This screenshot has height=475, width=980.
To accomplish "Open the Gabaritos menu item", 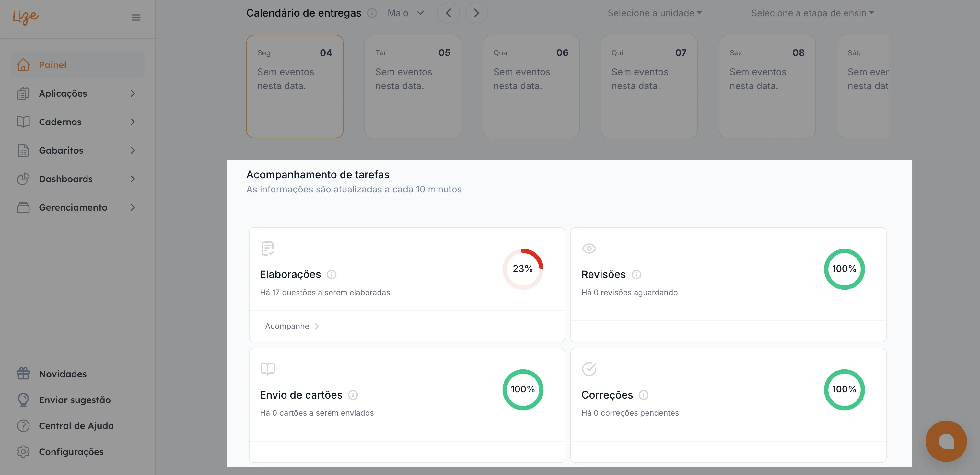I will pyautogui.click(x=77, y=150).
